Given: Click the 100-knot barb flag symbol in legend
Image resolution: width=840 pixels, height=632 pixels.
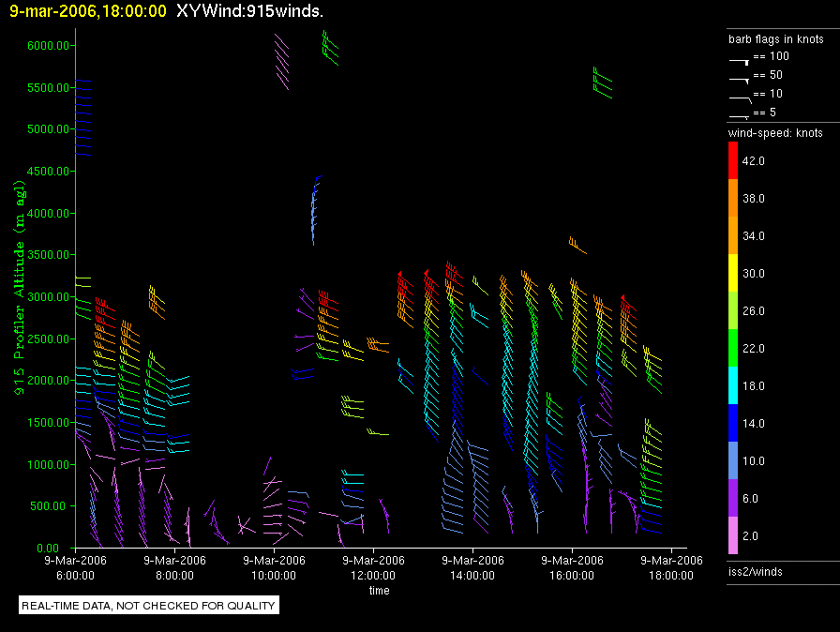Looking at the screenshot, I should click(x=740, y=62).
